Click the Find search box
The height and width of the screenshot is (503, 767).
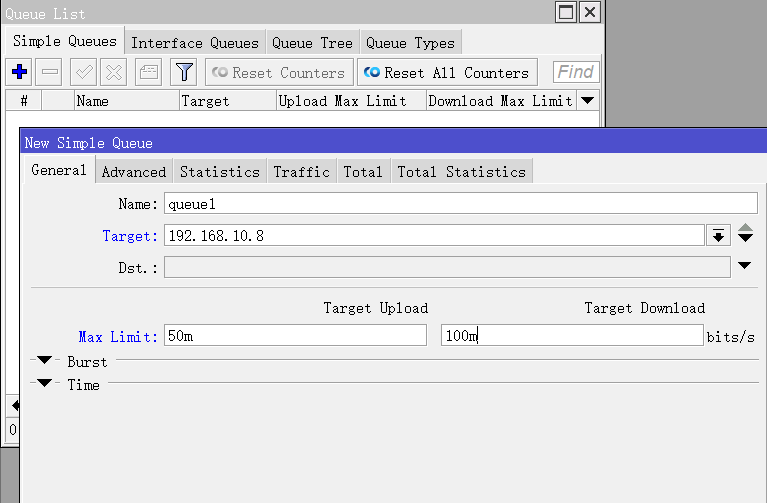coord(575,72)
